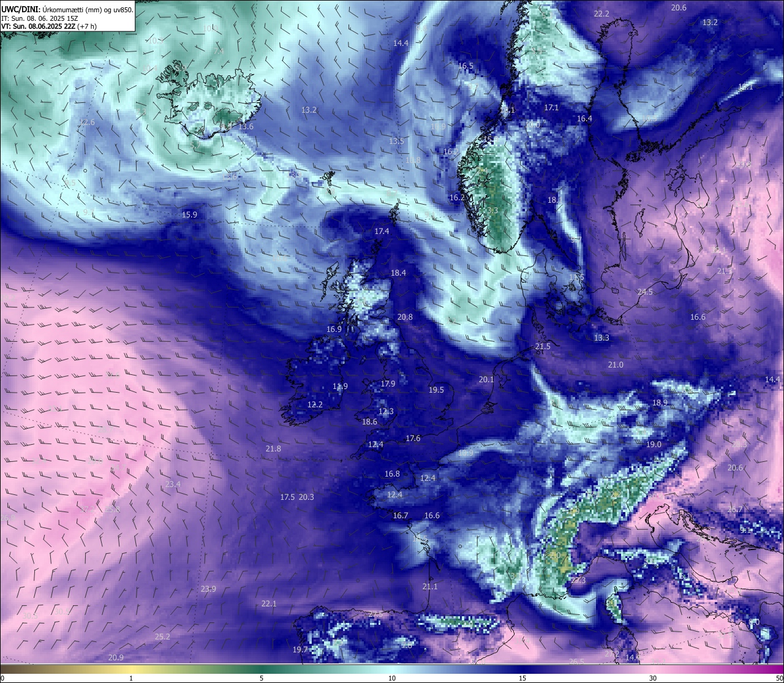Screen dimensions: 784x683
Task: Click the 17.9 value over northern England
Action: pos(388,383)
